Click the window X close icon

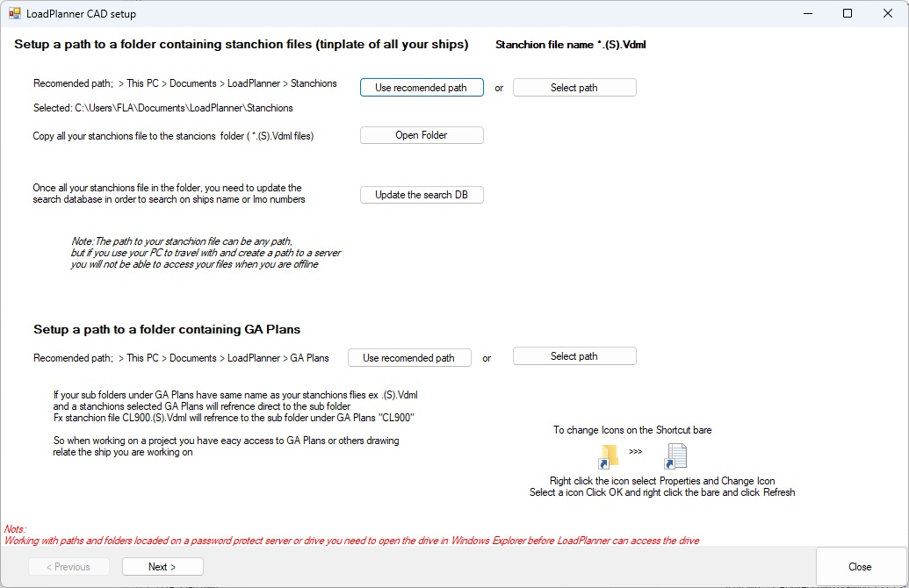[x=888, y=13]
